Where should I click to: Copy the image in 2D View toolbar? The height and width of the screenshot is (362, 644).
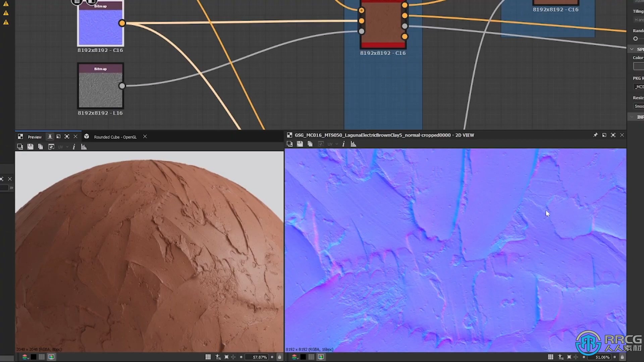(x=310, y=144)
